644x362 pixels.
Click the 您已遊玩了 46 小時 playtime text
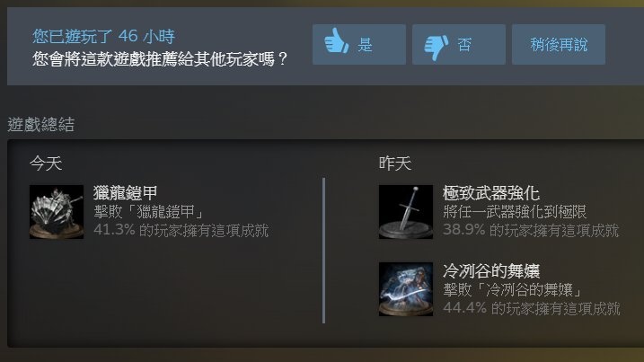(104, 36)
